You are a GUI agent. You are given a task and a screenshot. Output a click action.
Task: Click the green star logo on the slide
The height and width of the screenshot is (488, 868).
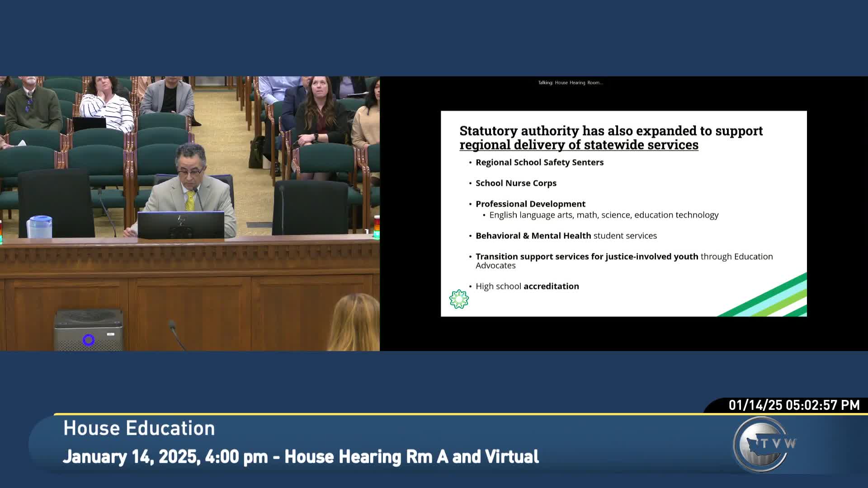(459, 299)
